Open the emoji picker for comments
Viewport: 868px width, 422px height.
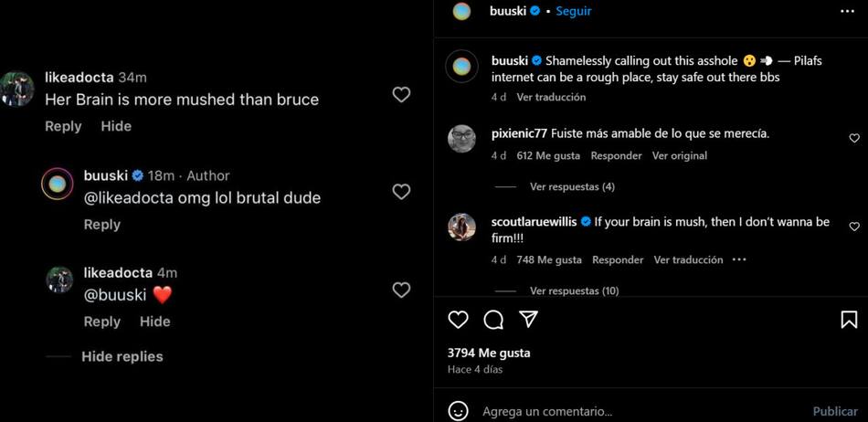[460, 411]
